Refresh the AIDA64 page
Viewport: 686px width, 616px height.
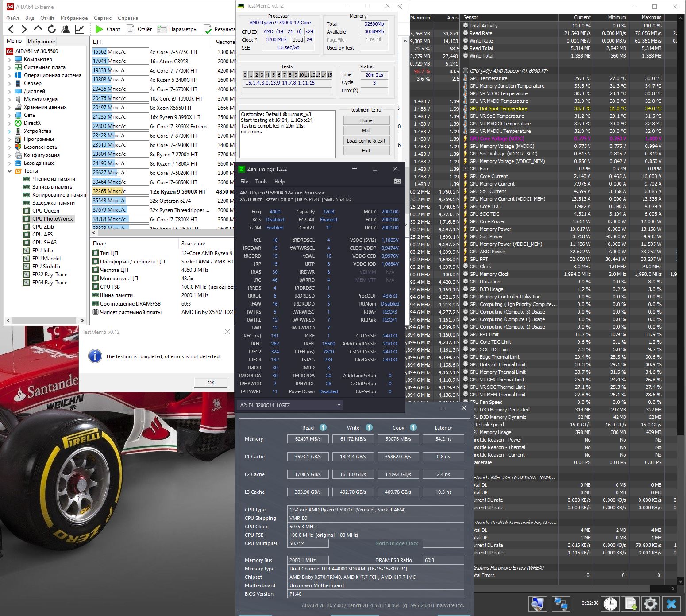(x=52, y=29)
